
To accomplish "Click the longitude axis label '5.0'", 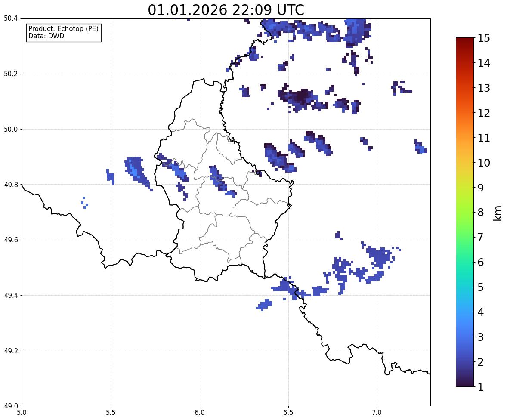I will [22, 413].
